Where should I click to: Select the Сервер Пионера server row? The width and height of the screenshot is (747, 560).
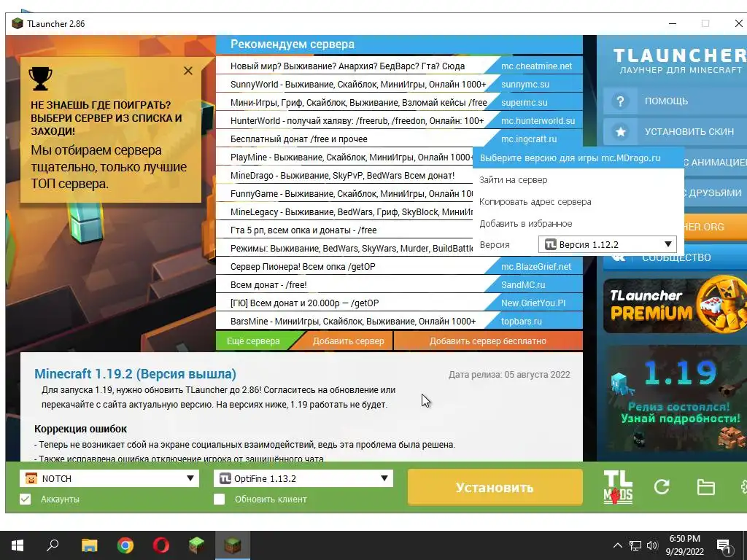click(x=399, y=267)
